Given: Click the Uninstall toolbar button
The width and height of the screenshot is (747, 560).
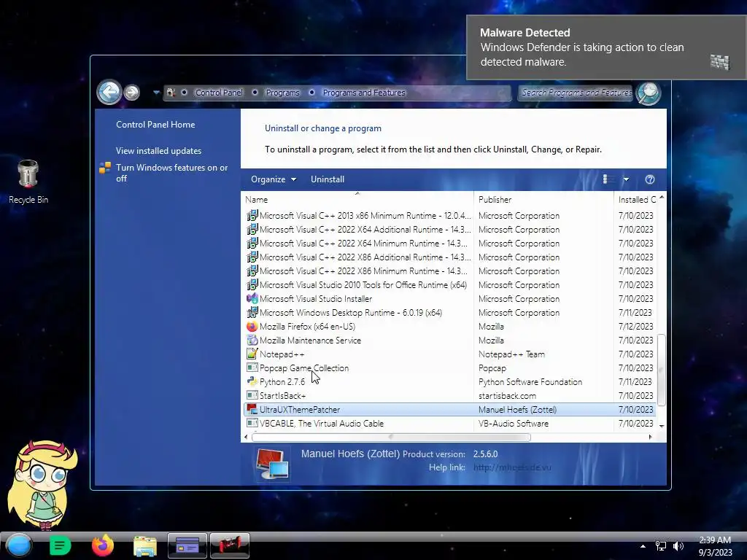Looking at the screenshot, I should coord(328,179).
